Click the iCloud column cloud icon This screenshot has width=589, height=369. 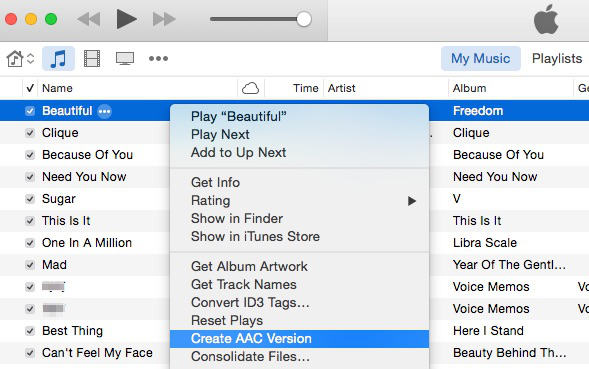coord(251,88)
